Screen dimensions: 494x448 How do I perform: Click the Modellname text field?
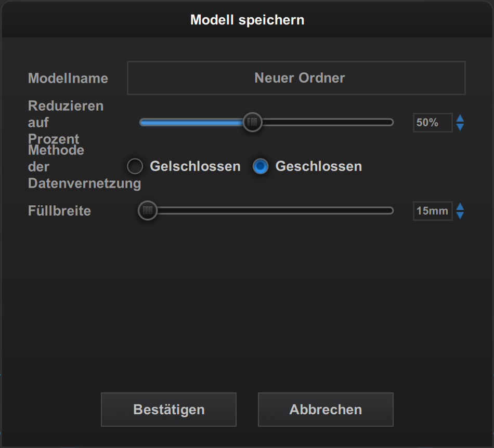296,78
